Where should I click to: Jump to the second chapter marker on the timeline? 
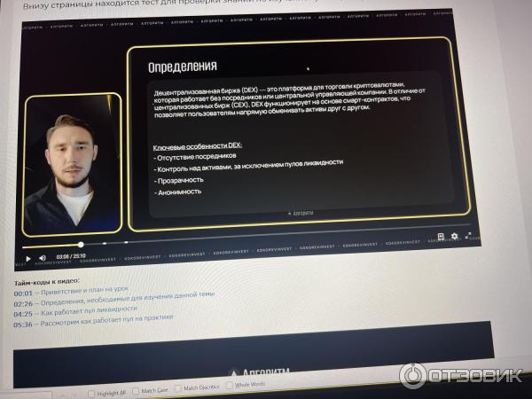tap(126, 243)
